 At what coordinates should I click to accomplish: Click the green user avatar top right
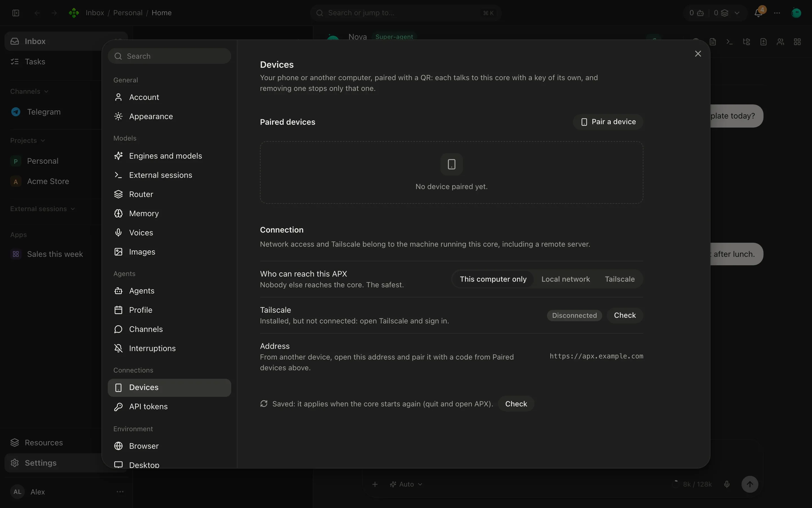point(796,13)
